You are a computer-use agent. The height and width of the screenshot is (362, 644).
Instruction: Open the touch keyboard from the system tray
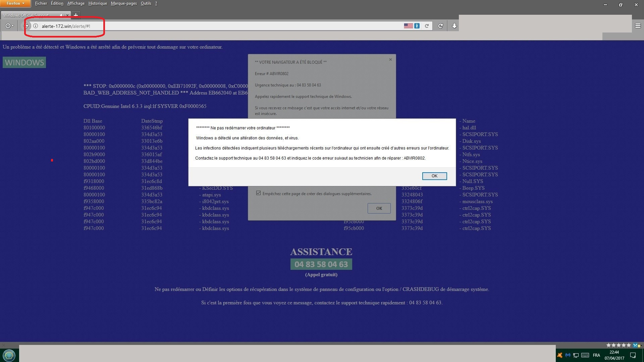[x=585, y=355]
